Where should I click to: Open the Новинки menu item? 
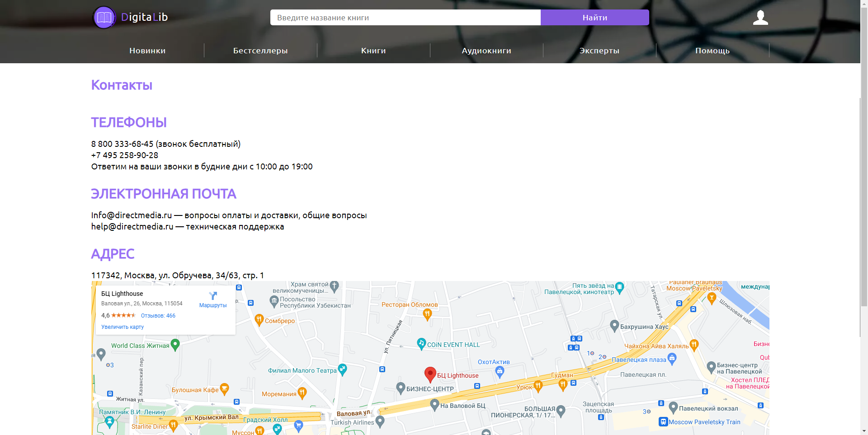click(147, 51)
